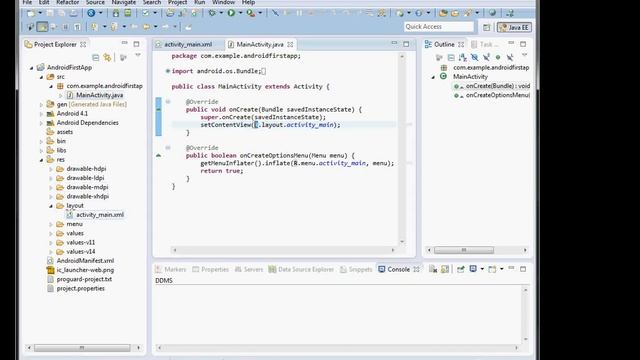Select activity_main.xml in layout folder

(x=100, y=215)
